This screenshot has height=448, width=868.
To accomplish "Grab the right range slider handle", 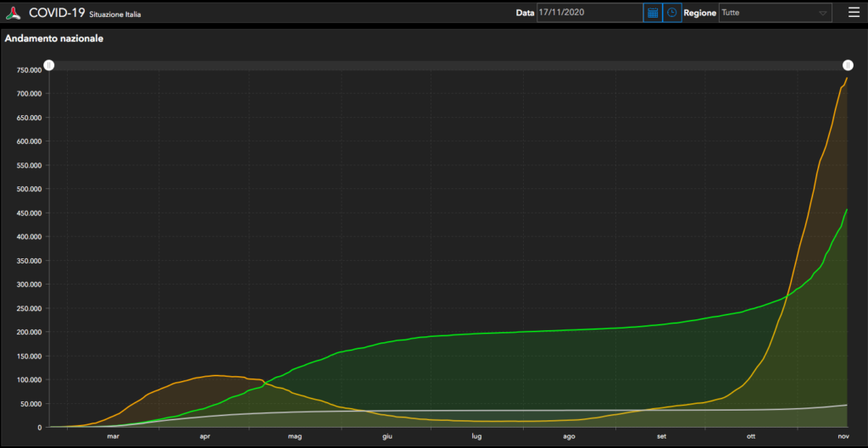I will tap(848, 65).
